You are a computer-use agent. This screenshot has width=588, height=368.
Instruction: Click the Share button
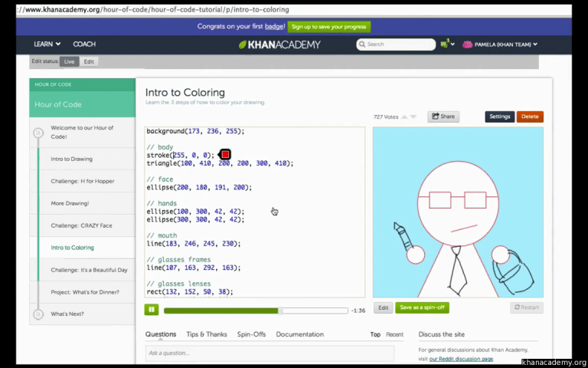(443, 117)
